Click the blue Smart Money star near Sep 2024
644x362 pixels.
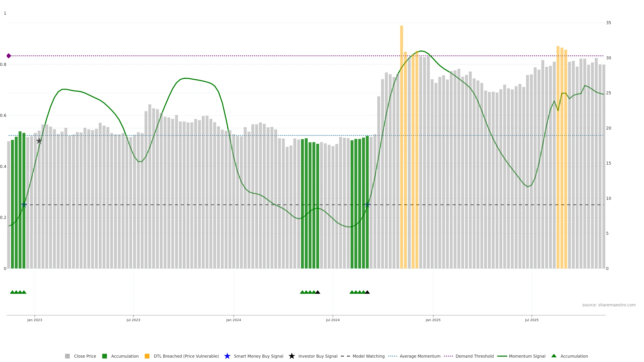coord(367,205)
